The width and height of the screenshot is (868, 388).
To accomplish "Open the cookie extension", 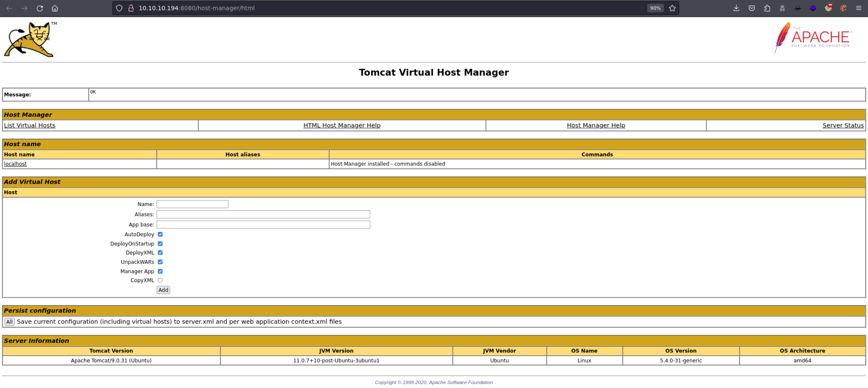I will (x=844, y=8).
